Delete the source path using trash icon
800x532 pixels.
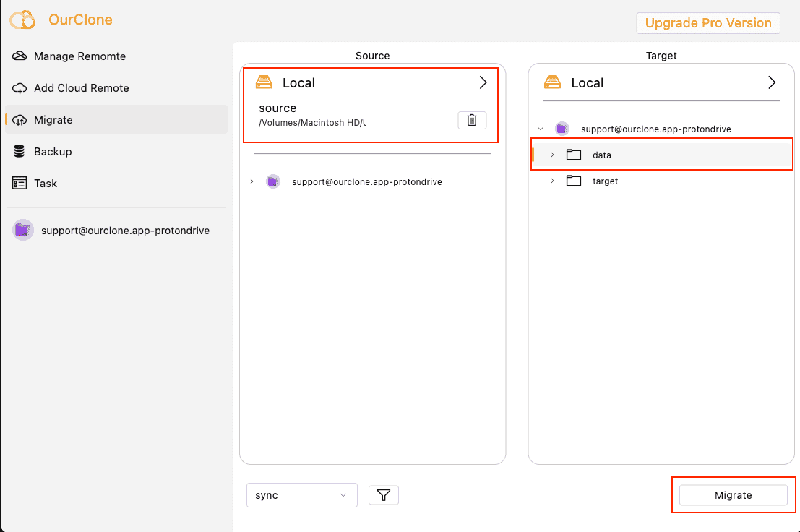click(x=472, y=120)
